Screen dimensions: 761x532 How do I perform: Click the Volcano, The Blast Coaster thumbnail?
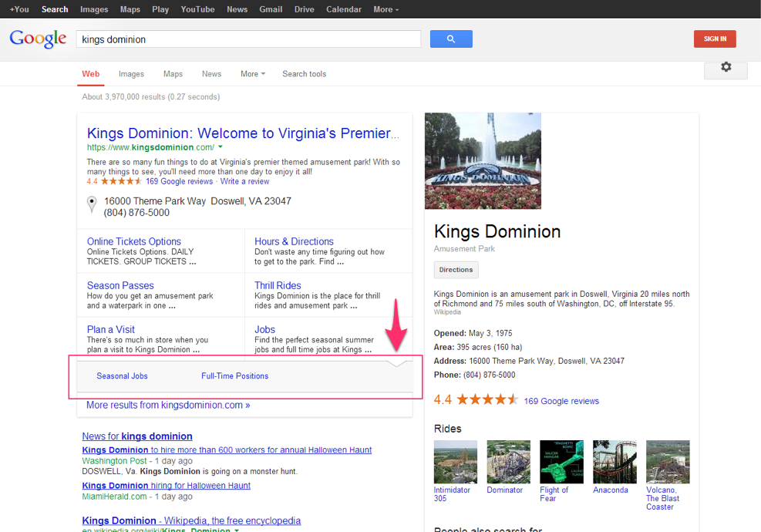pyautogui.click(x=668, y=462)
